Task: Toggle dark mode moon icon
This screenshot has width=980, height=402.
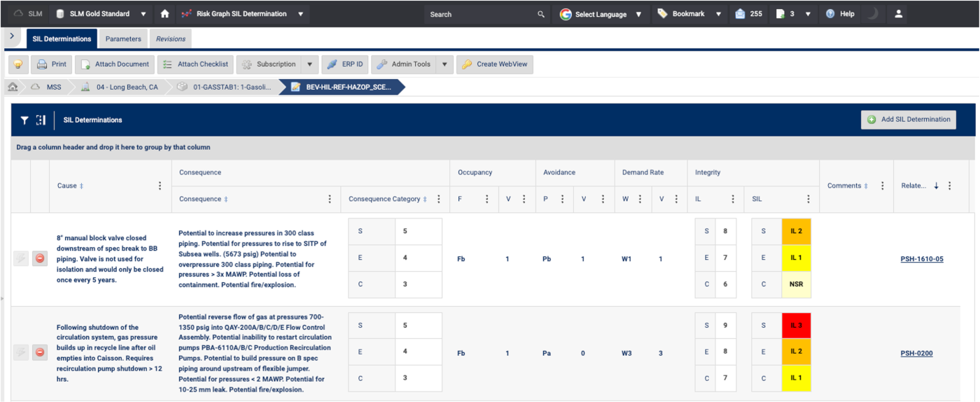Action: pos(872,14)
